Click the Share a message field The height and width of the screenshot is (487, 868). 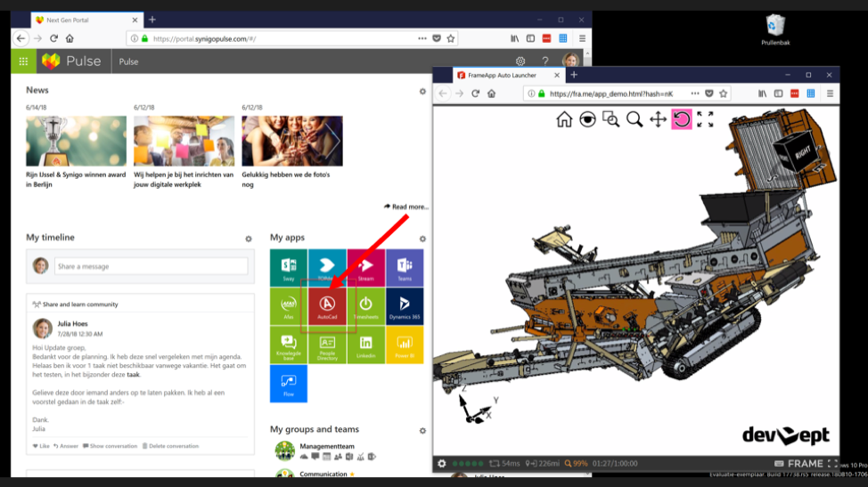pos(151,266)
